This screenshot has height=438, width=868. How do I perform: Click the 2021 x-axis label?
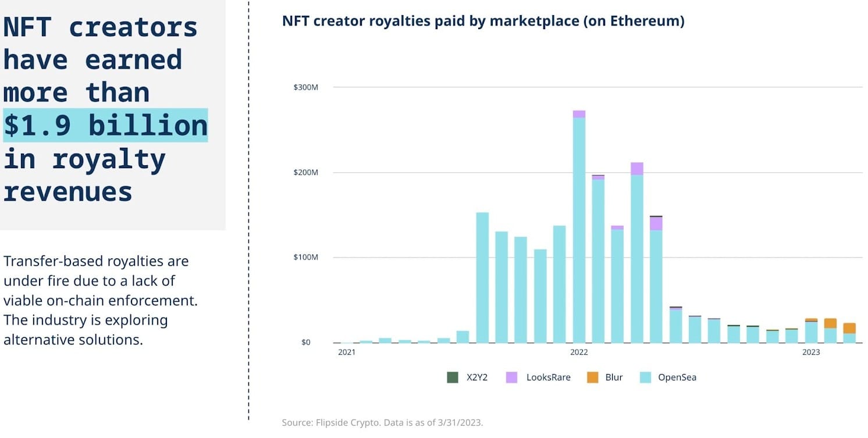click(x=347, y=352)
